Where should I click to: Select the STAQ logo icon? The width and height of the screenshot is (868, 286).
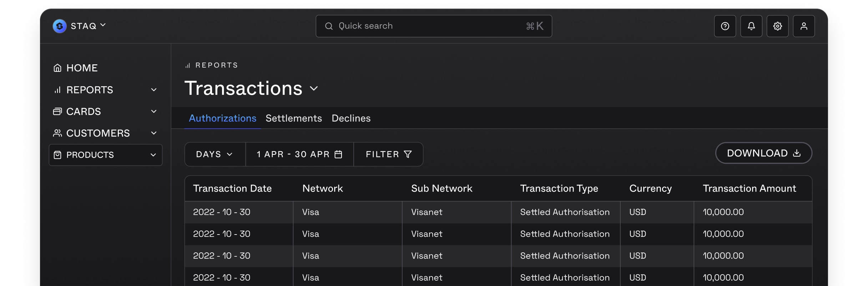pos(59,26)
